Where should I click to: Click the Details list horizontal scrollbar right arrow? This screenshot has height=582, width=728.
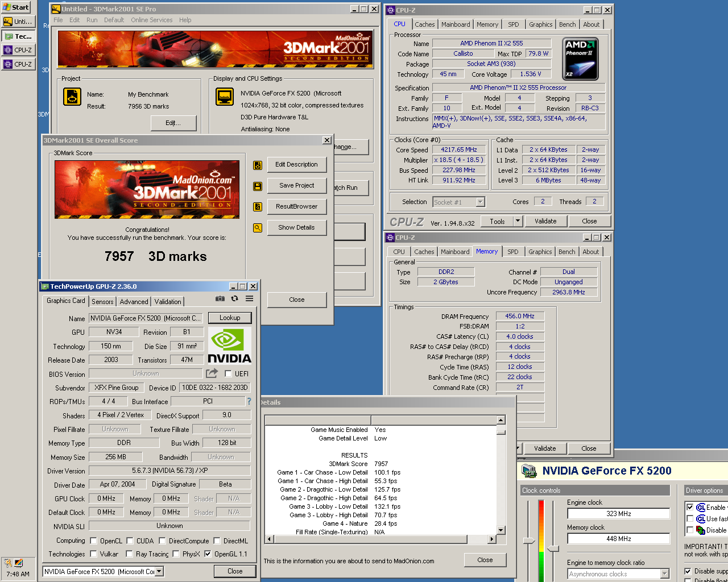pos(492,539)
